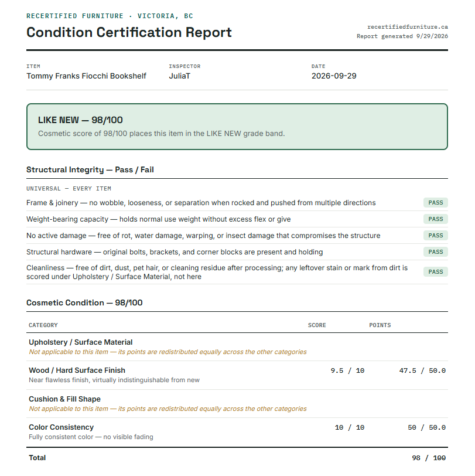The width and height of the screenshot is (475, 476).
Task: Click the date value 2026-09-29
Action: pos(334,76)
